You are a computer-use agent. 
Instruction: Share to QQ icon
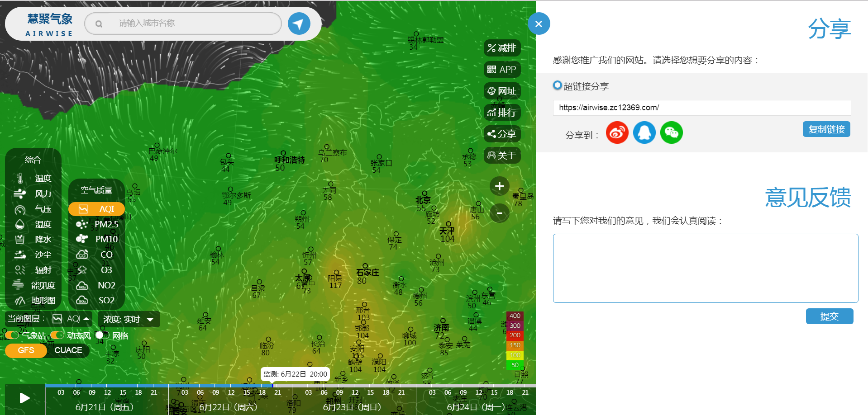(644, 132)
